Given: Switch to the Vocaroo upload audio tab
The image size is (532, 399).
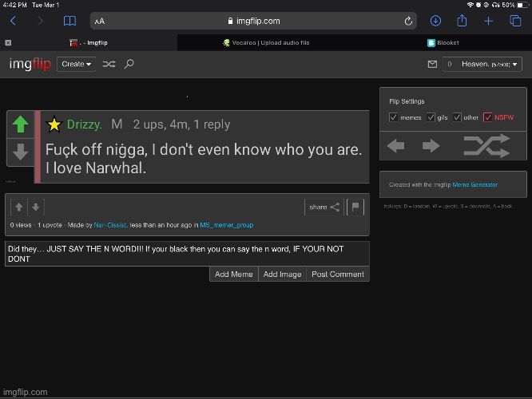Looking at the screenshot, I should tap(266, 43).
